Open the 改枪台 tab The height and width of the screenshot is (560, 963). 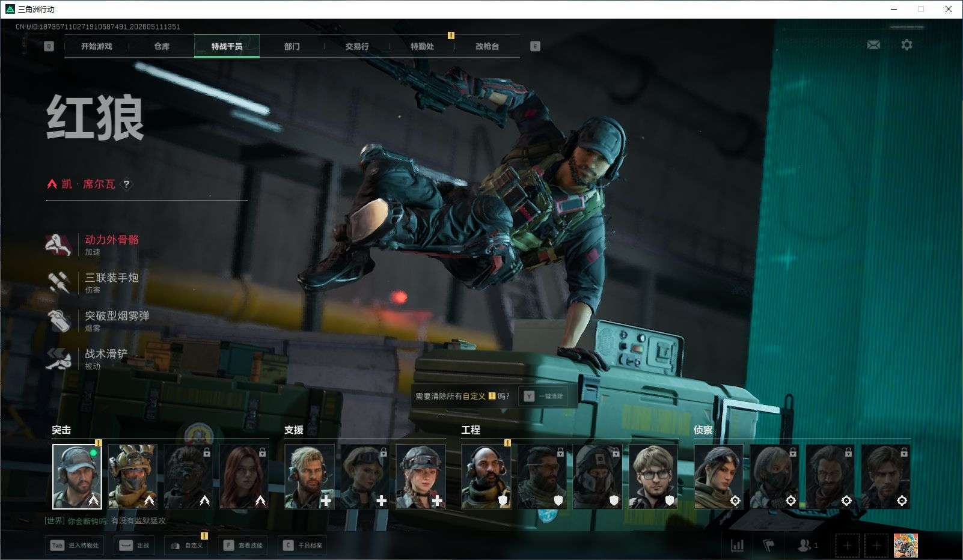pos(487,46)
